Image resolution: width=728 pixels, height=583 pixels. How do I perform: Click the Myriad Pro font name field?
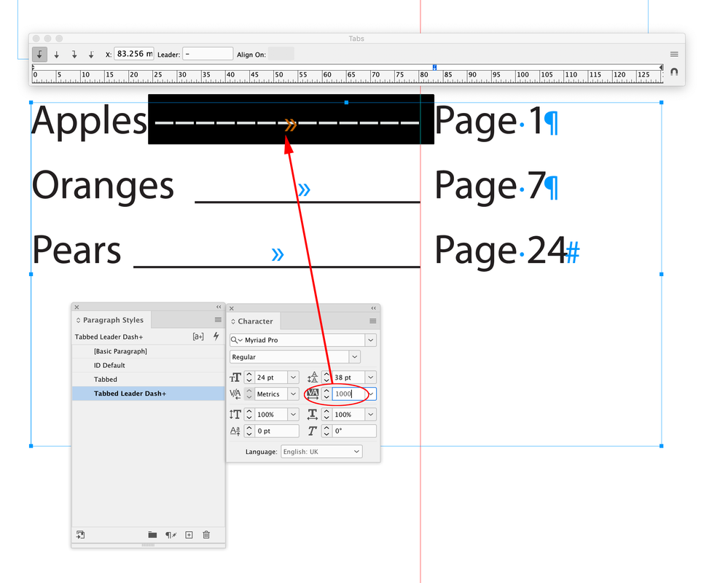(x=304, y=340)
